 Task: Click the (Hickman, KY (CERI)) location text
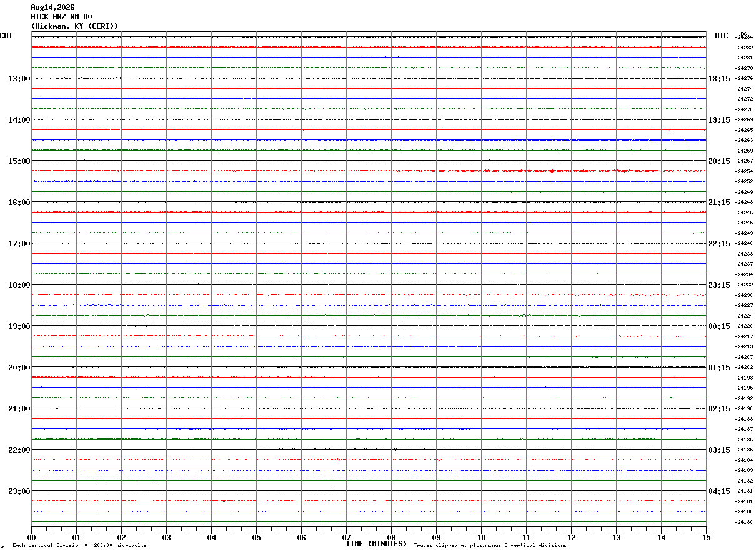click(74, 26)
